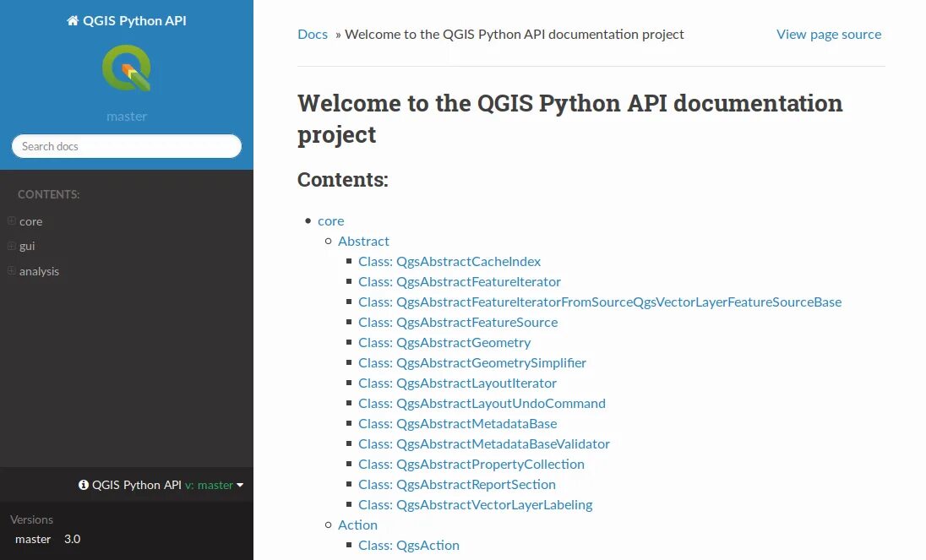Open QgsAbstractFeatureIteratorFromSourceQgsVectorLayerFeatureSourceBase link
The height and width of the screenshot is (560, 926).
pos(600,302)
